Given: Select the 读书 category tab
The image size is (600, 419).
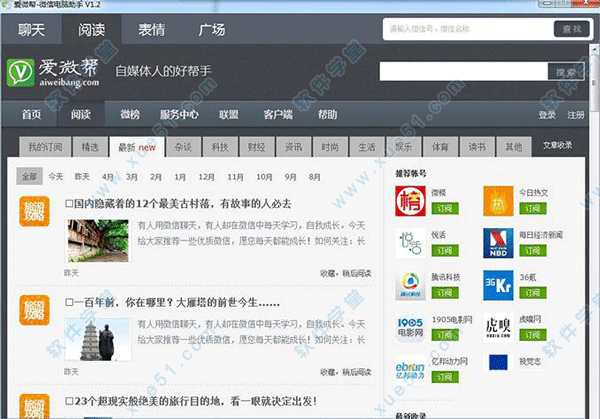Looking at the screenshot, I should click(x=477, y=147).
